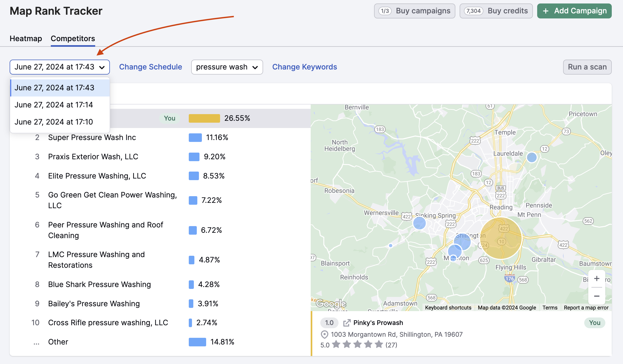Click Pinky's Prowash business name
Image resolution: width=623 pixels, height=364 pixels.
pos(378,323)
